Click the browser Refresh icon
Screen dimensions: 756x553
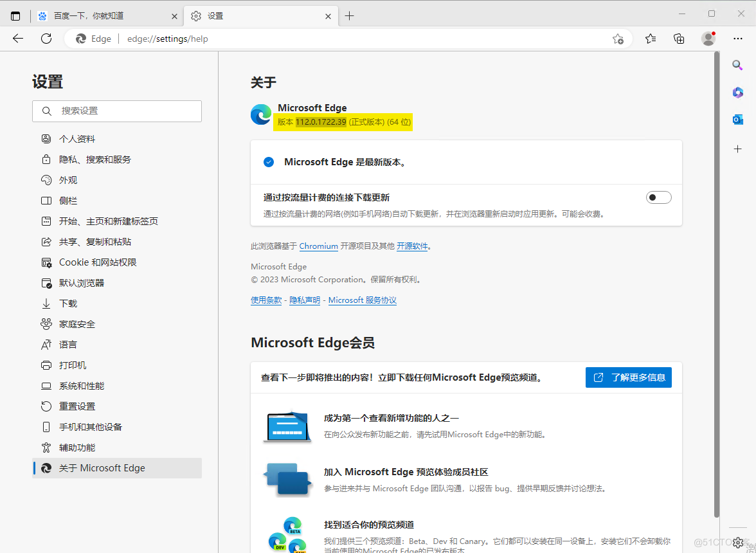point(46,39)
